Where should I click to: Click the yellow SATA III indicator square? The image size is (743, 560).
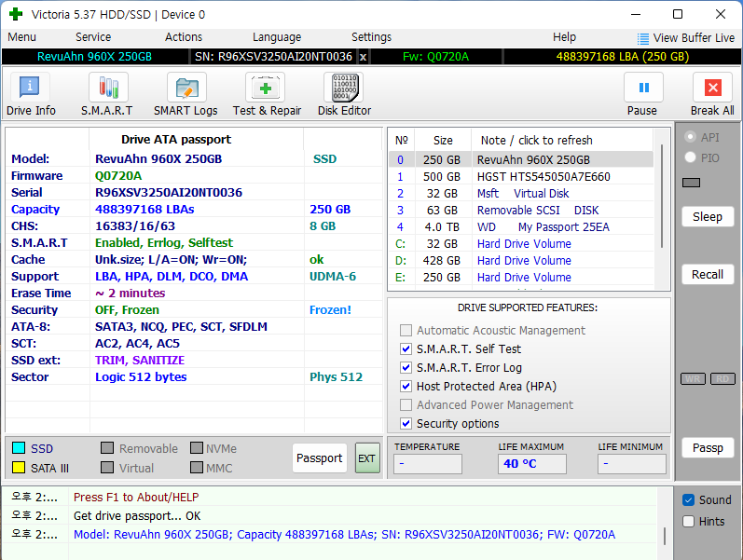(x=19, y=468)
